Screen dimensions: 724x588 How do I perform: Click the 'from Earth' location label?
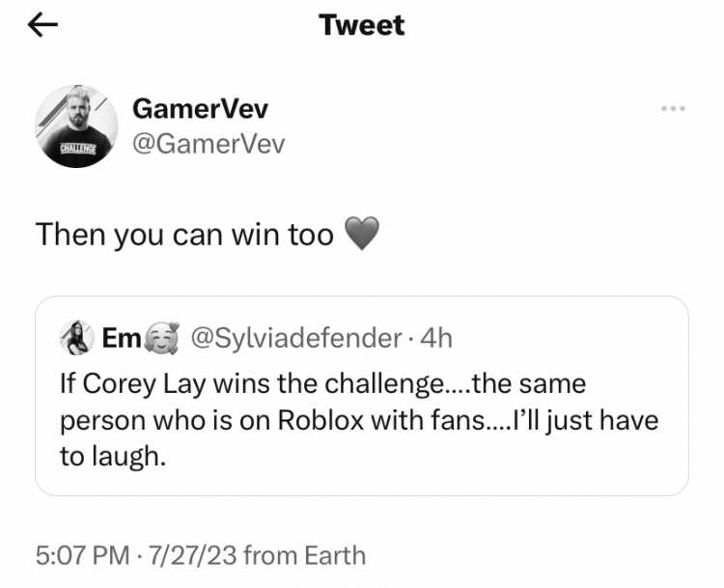(x=305, y=555)
